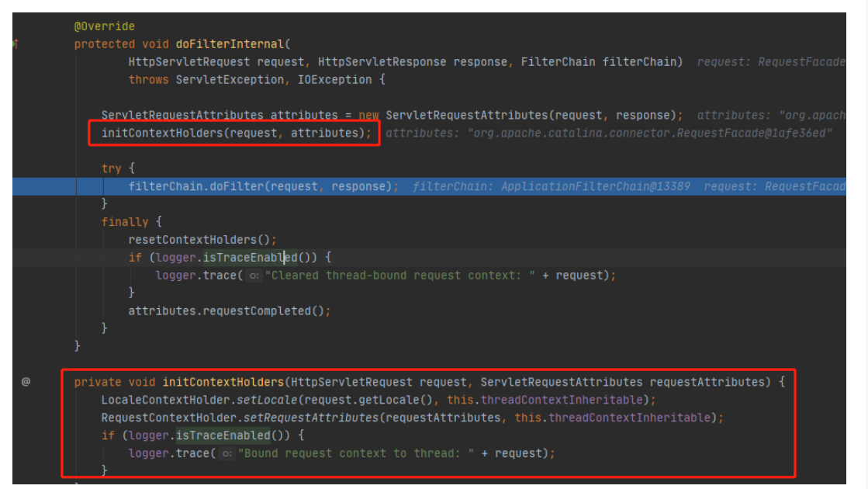Click the inline hint ApplicationFilterChain@13389
The width and height of the screenshot is (868, 489).
[x=596, y=186]
